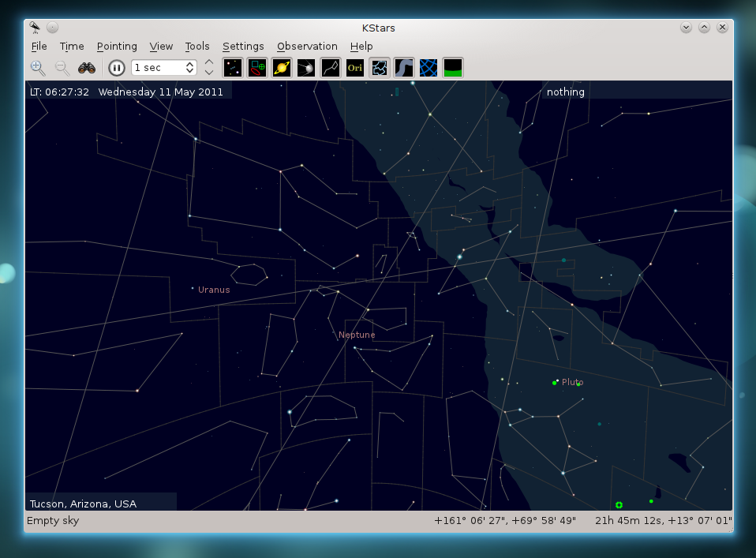The width and height of the screenshot is (756, 558).
Task: Toggle the green ground horizon display
Action: [453, 68]
